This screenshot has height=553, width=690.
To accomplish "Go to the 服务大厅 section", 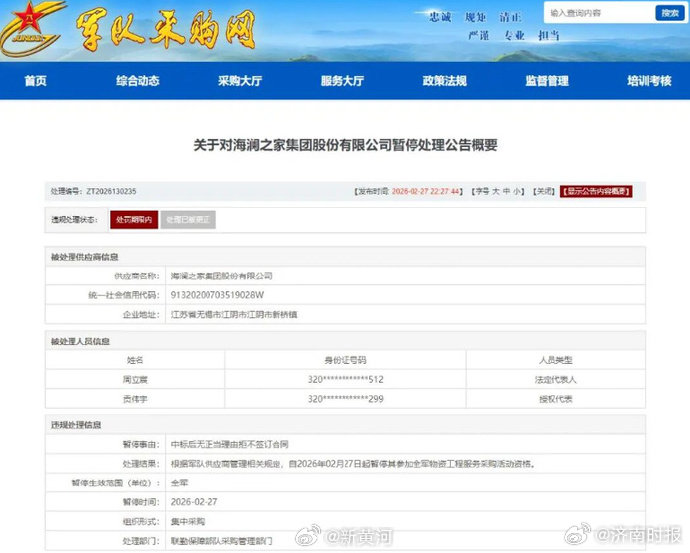I will point(342,81).
